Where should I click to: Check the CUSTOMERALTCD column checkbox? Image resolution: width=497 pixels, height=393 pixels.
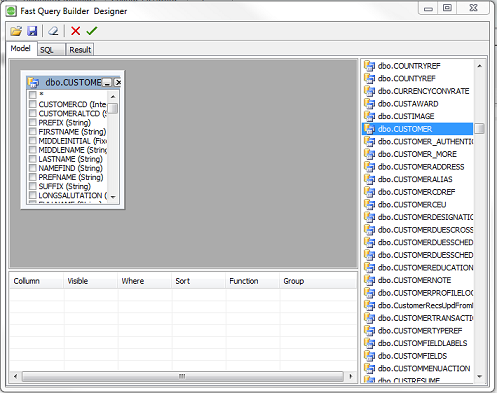tap(33, 113)
